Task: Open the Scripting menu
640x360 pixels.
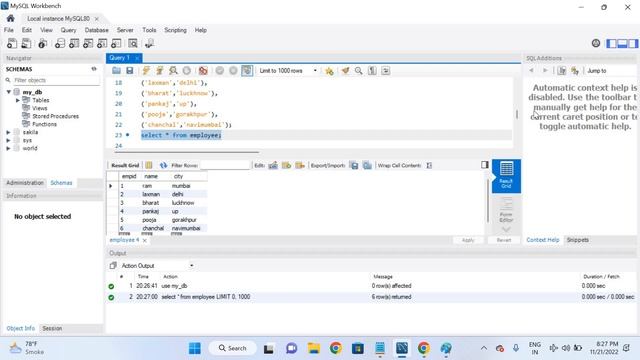Action: (x=175, y=30)
